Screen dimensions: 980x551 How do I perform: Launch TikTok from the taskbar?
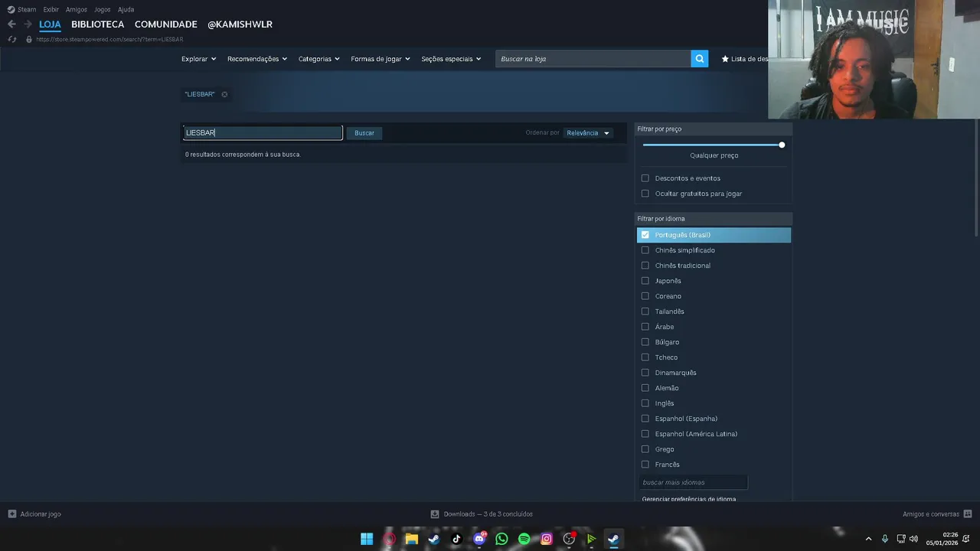(x=456, y=539)
